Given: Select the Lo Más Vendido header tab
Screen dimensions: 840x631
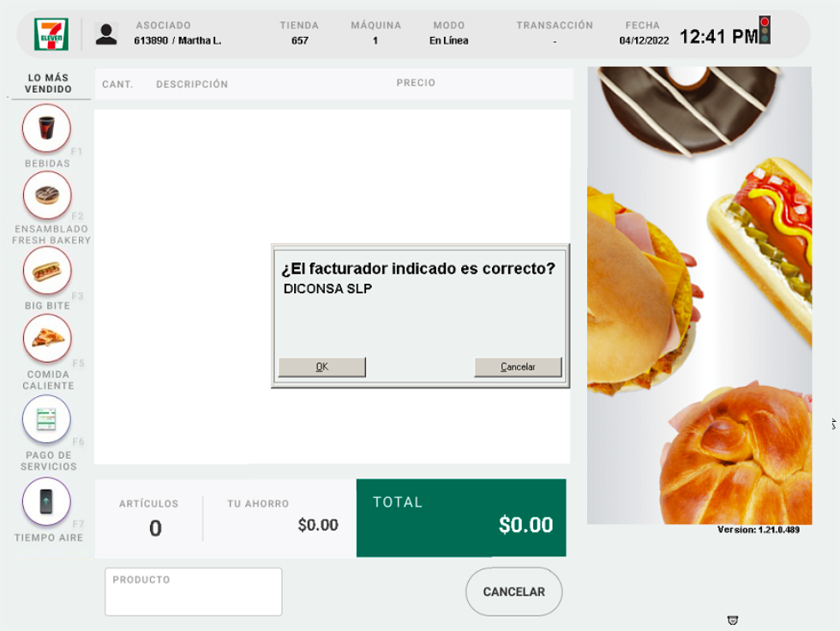Looking at the screenshot, I should click(48, 83).
